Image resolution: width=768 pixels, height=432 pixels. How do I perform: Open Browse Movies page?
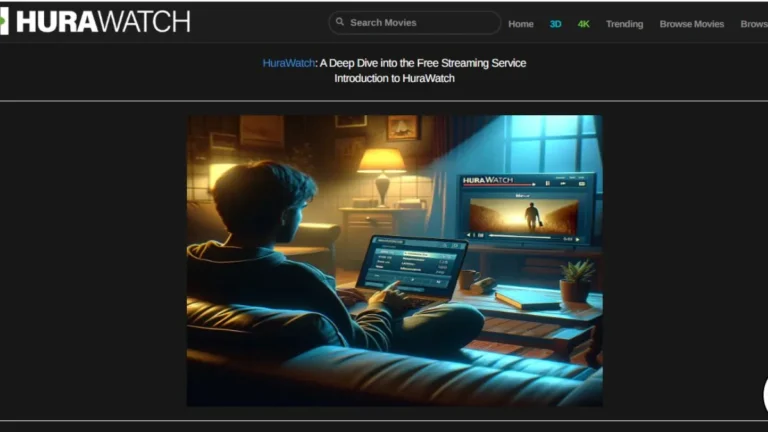[692, 24]
